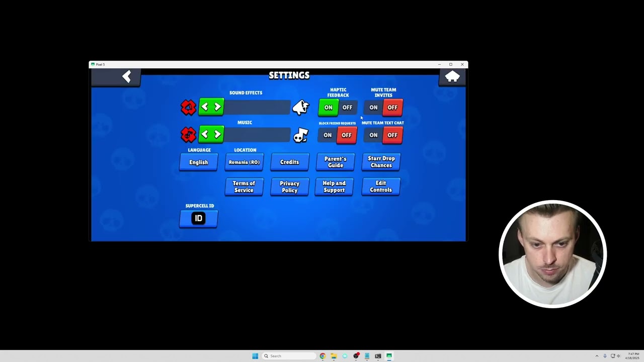View Starr Drop Chances

tap(381, 162)
